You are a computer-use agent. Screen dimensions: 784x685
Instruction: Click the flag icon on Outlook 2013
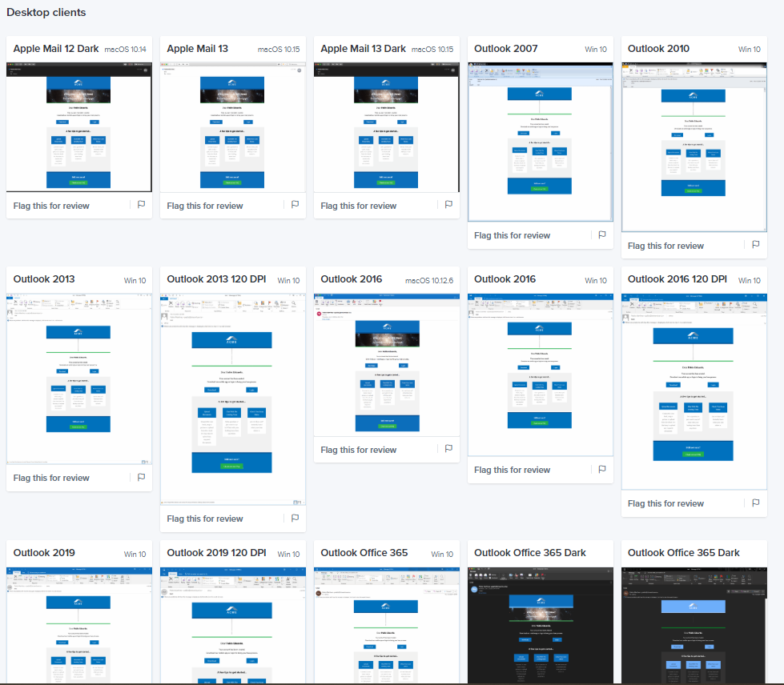pos(141,478)
